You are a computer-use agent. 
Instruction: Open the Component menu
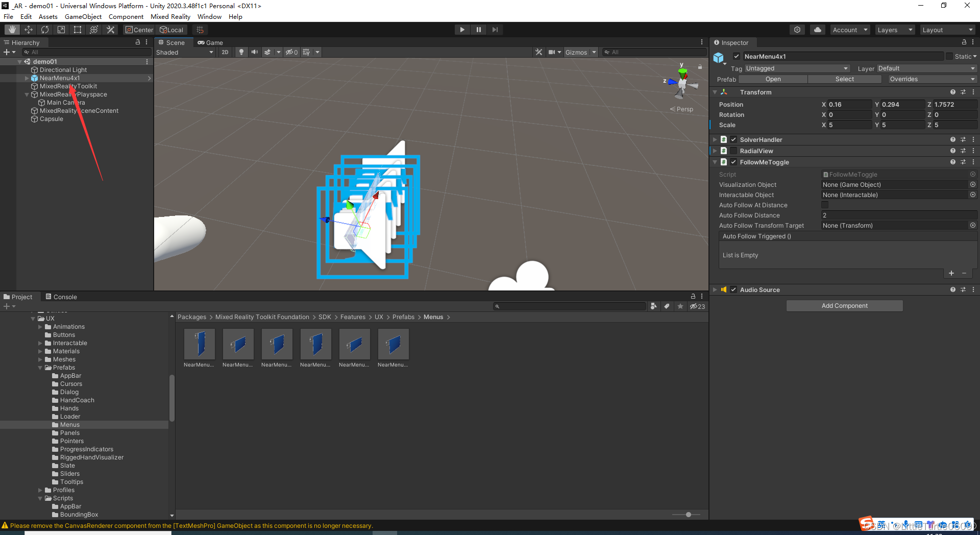tap(126, 16)
